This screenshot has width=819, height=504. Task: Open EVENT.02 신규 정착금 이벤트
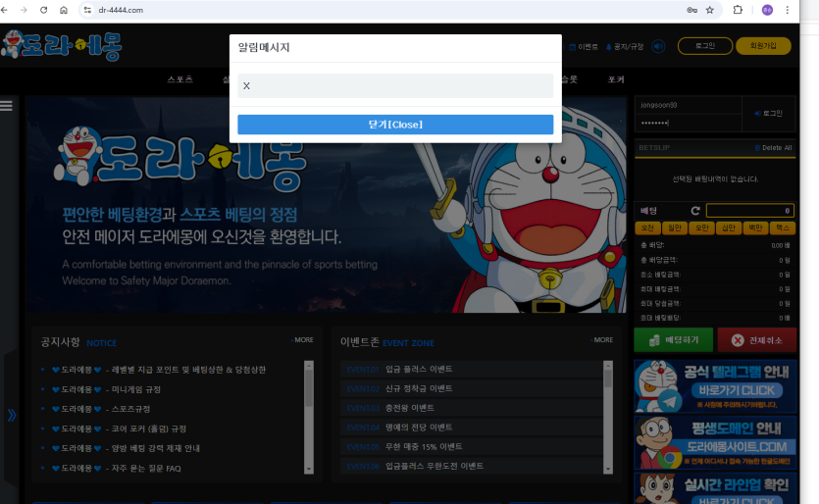coord(471,388)
